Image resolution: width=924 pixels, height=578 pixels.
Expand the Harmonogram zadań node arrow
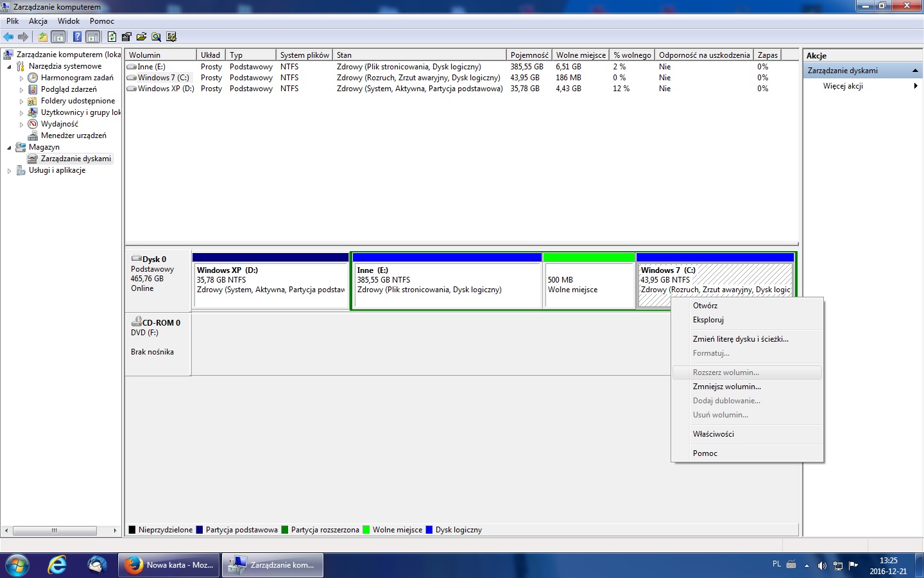click(21, 78)
